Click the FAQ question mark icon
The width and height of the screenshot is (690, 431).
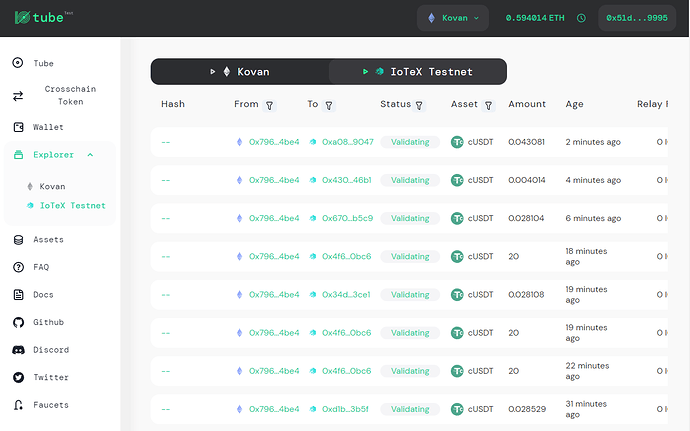(18, 267)
